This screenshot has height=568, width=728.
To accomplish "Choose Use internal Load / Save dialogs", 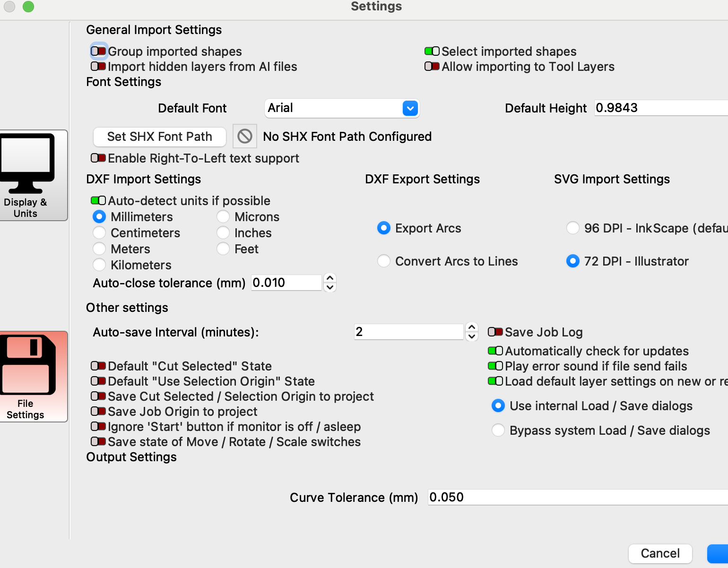I will coord(498,406).
